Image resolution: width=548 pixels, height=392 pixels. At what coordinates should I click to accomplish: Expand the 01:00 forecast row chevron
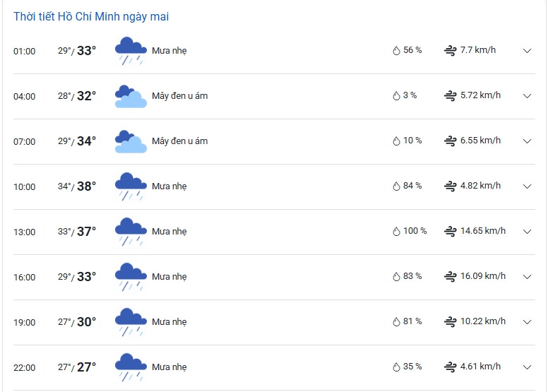click(x=527, y=51)
